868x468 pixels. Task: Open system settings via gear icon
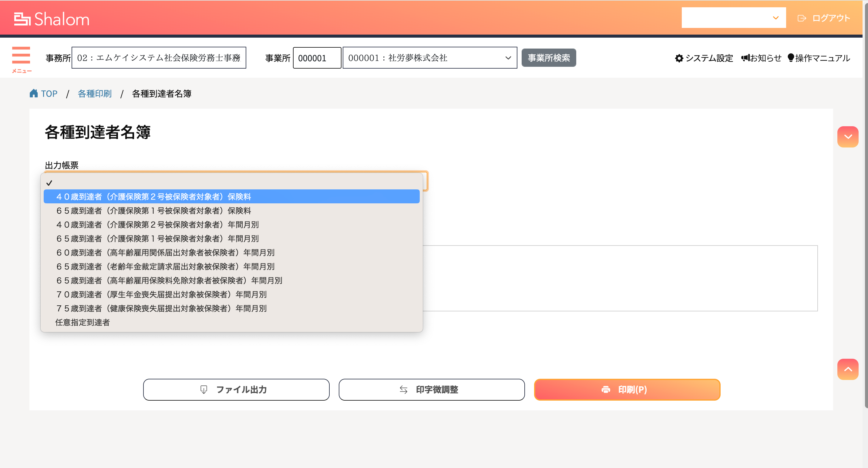679,58
